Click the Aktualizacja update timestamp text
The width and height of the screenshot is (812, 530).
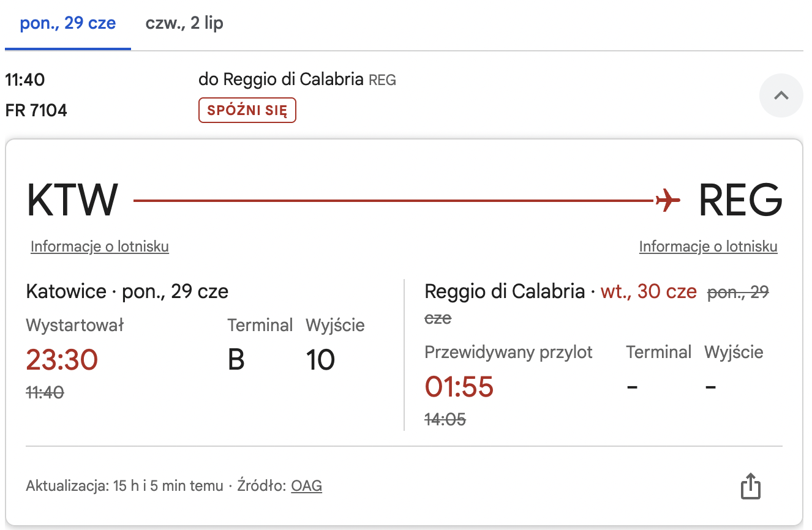[x=125, y=486]
